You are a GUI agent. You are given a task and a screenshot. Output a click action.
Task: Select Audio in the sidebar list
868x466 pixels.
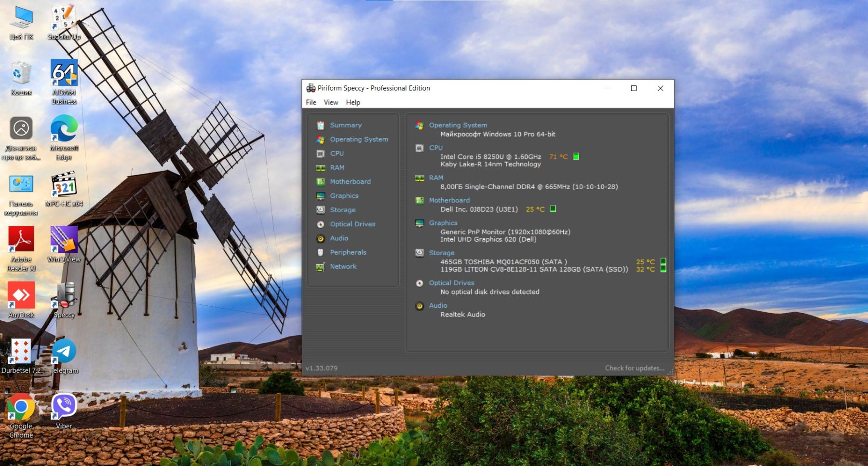click(339, 238)
